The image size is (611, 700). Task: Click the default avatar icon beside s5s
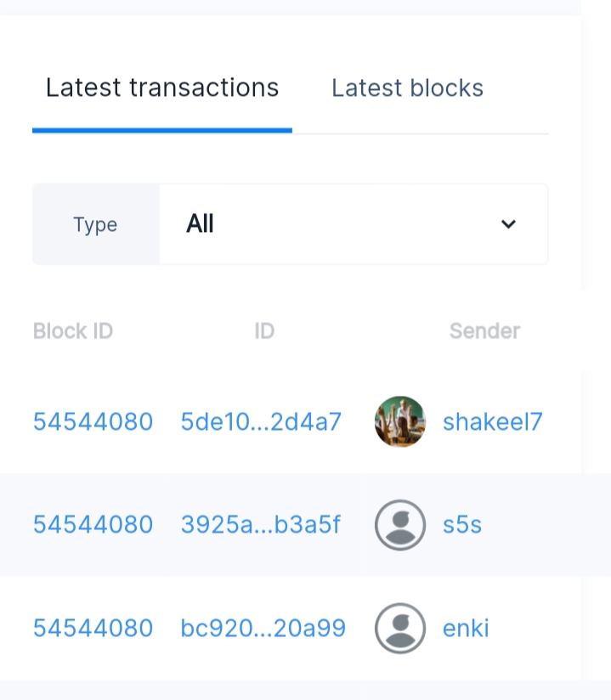coord(400,525)
